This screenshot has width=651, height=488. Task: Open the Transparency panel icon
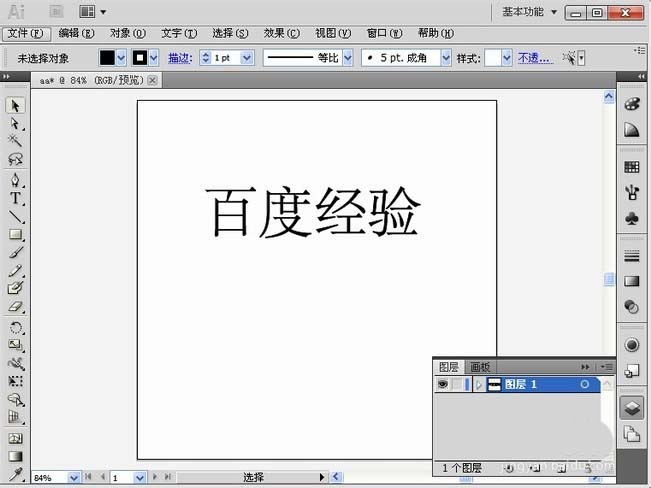pos(631,307)
